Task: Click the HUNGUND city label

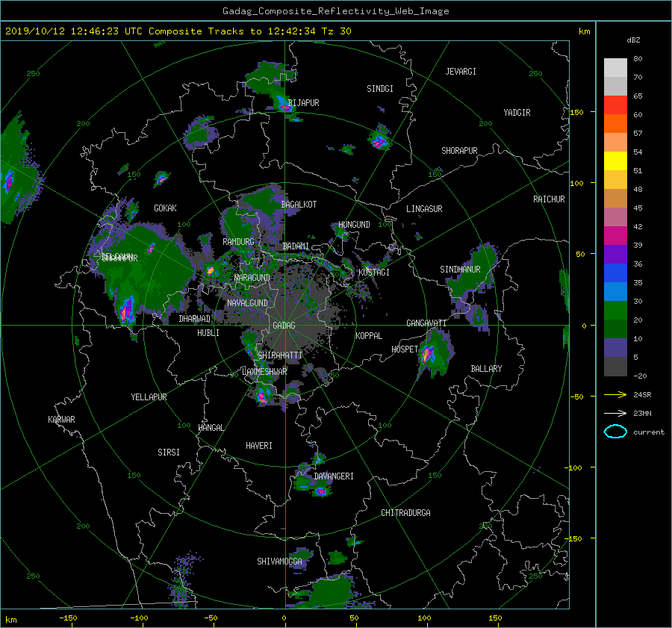Action: [354, 225]
